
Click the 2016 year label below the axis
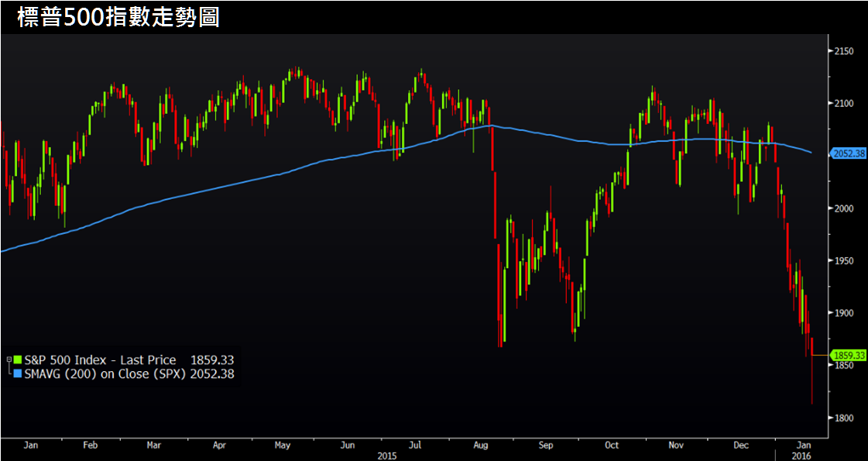[802, 456]
